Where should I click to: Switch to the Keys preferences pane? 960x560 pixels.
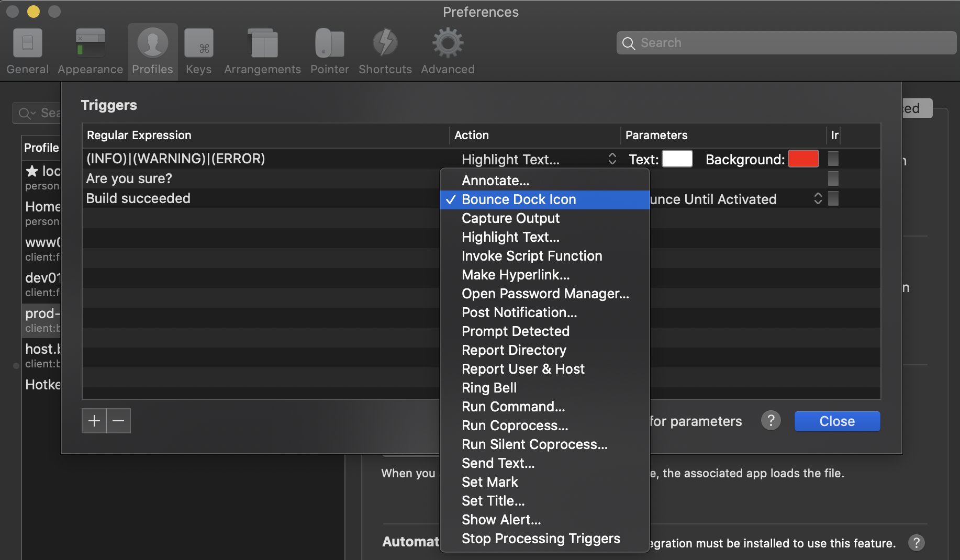[x=198, y=52]
